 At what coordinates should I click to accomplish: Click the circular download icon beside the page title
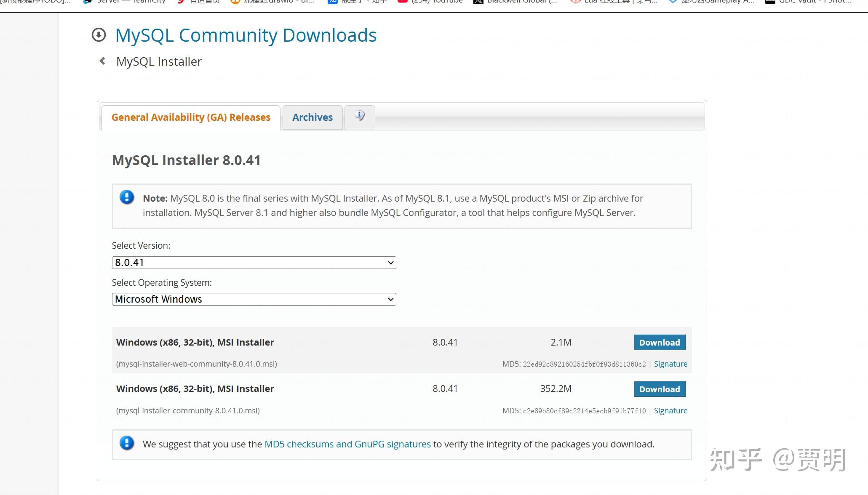[99, 35]
